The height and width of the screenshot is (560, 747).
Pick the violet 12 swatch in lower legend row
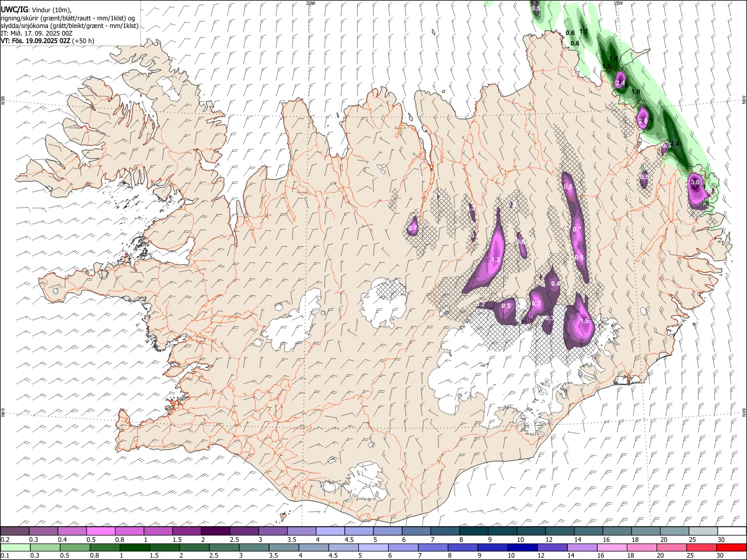552,547
